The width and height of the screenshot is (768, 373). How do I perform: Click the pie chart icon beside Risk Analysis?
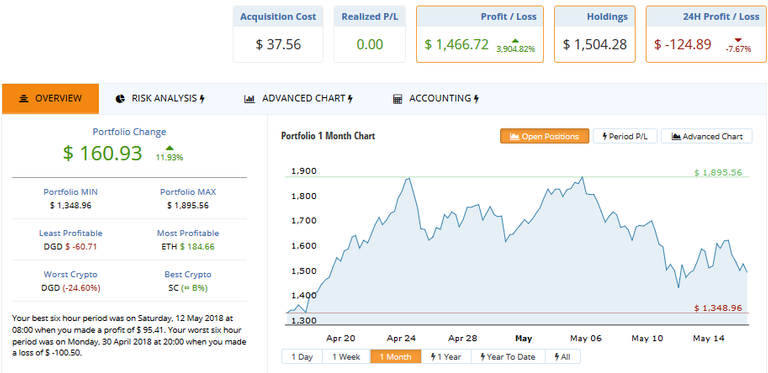[x=120, y=99]
